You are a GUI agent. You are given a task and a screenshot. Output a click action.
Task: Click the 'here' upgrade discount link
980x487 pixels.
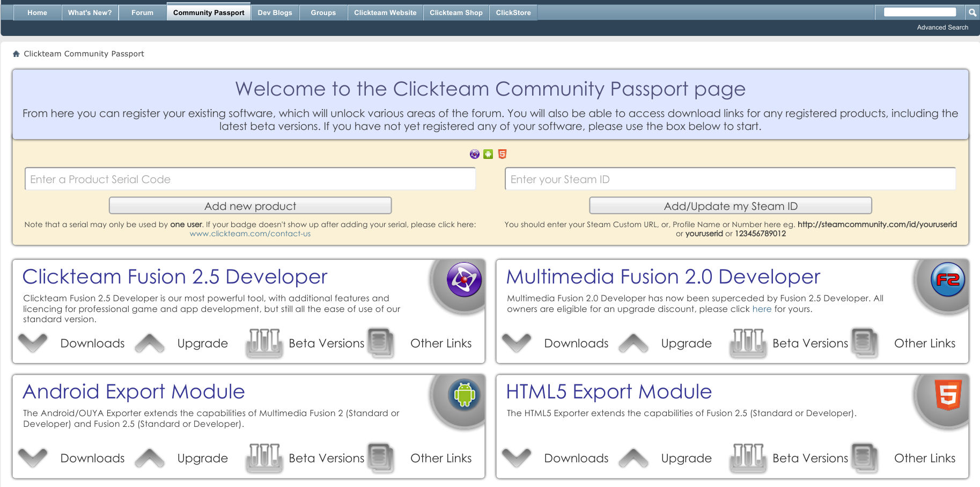click(x=762, y=309)
